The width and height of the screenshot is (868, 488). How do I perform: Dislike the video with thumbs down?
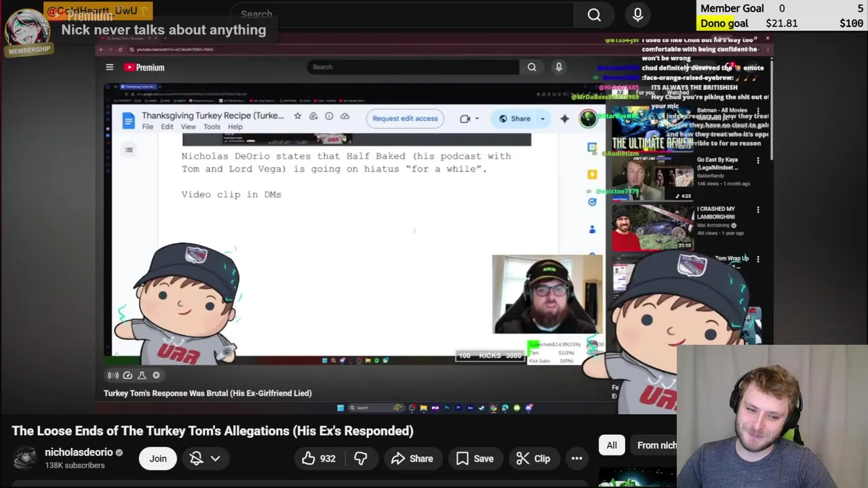pos(361,459)
